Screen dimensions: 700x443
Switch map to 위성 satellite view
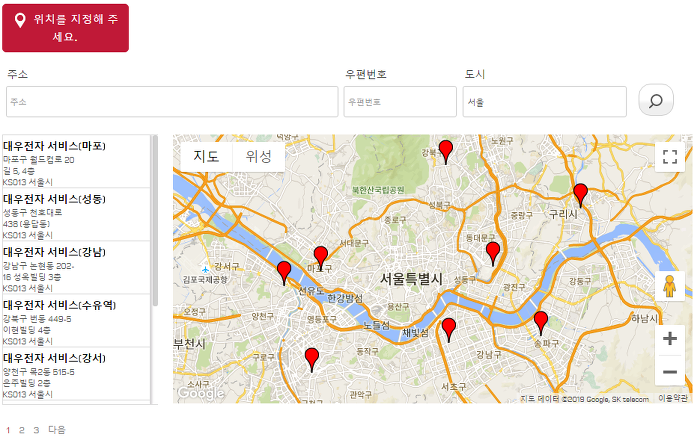(x=258, y=156)
